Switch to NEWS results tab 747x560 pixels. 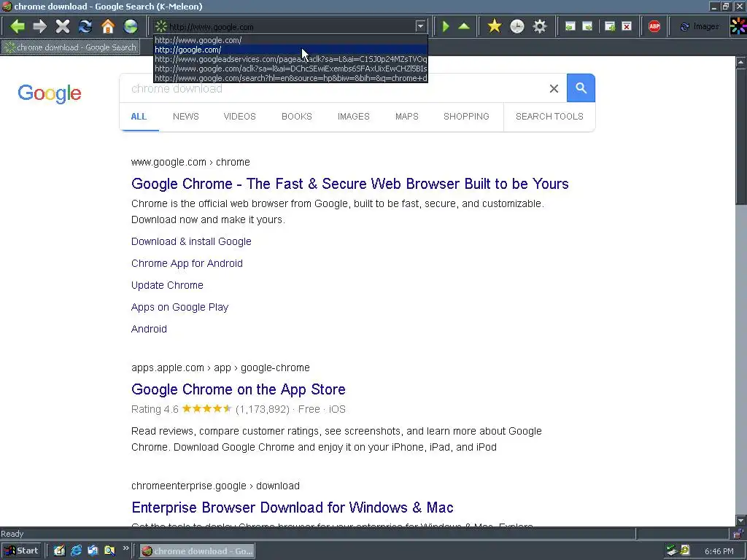tap(186, 117)
